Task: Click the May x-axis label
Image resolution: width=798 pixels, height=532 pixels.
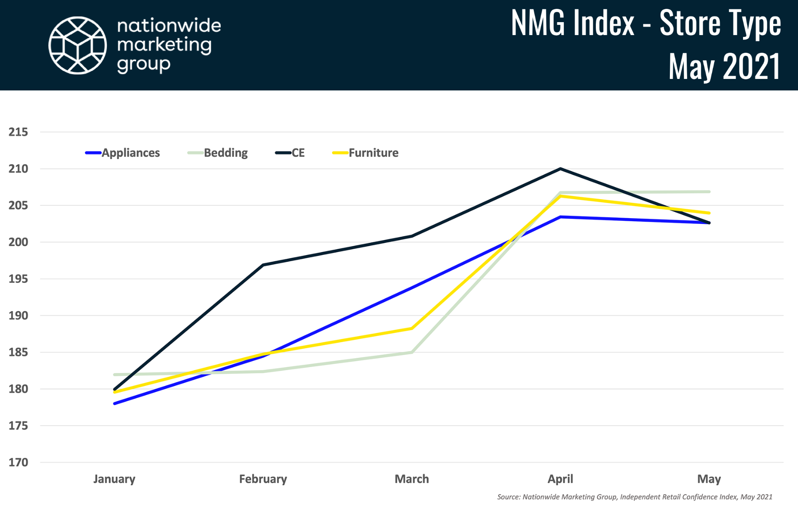Action: pyautogui.click(x=709, y=479)
